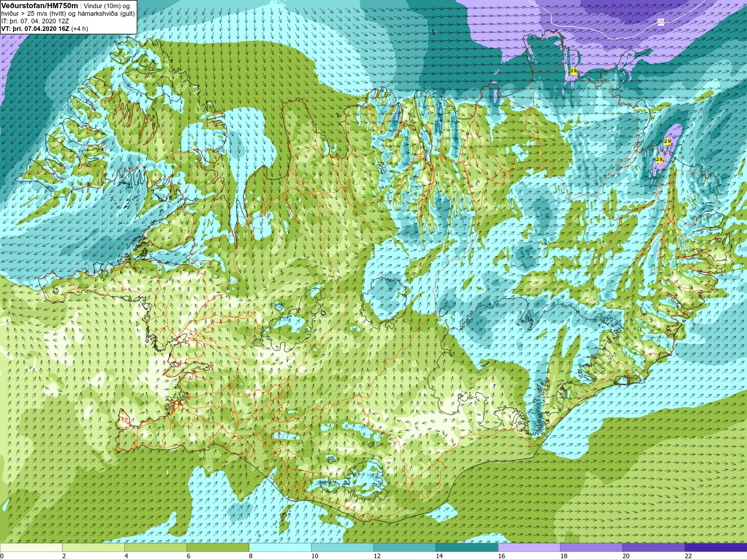Click the legend scale label 10

[x=315, y=556]
